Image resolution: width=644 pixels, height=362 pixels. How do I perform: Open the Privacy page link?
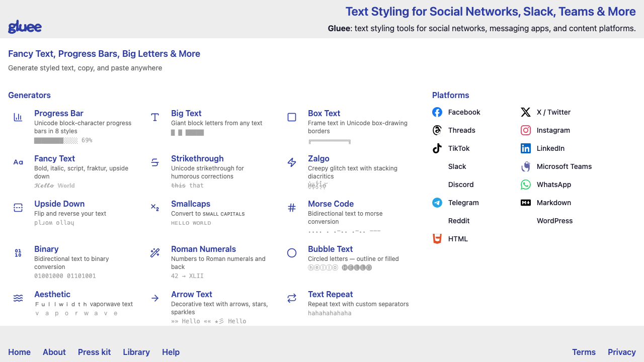(x=622, y=352)
